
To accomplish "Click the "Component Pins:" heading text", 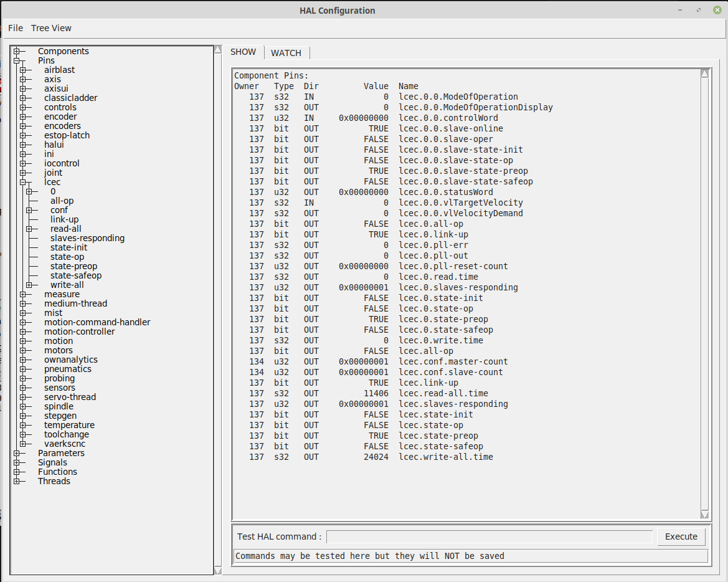I will pyautogui.click(x=271, y=76).
